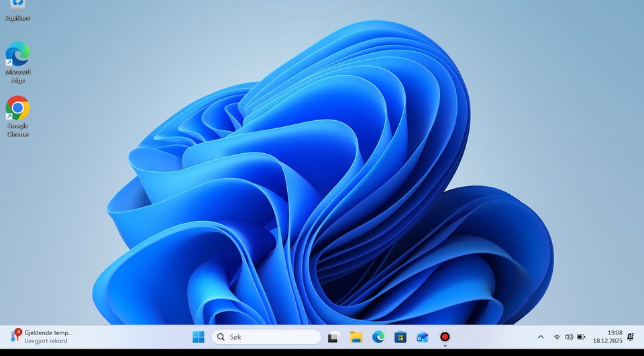Open Wi-Fi network settings in tray
Screen dimensions: 644x356
(x=556, y=337)
